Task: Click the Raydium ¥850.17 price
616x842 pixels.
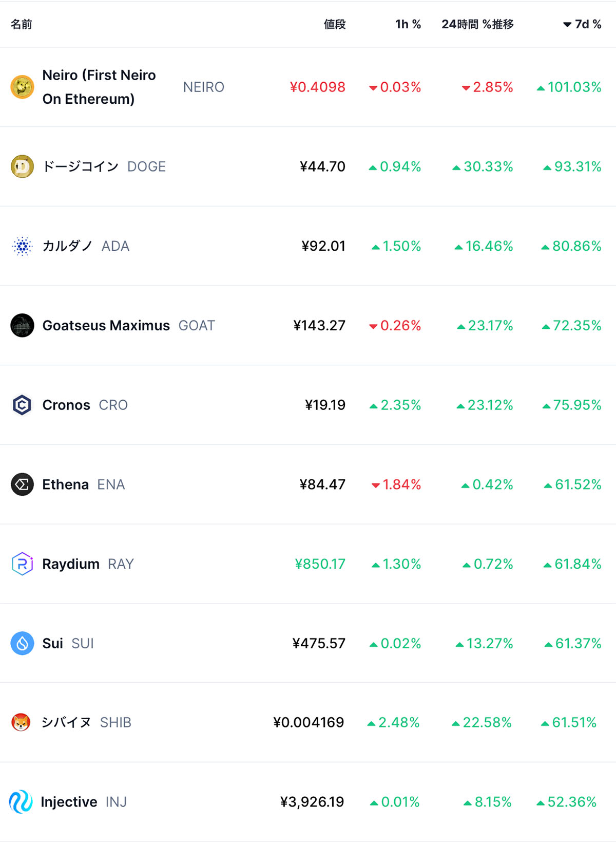Action: click(320, 564)
